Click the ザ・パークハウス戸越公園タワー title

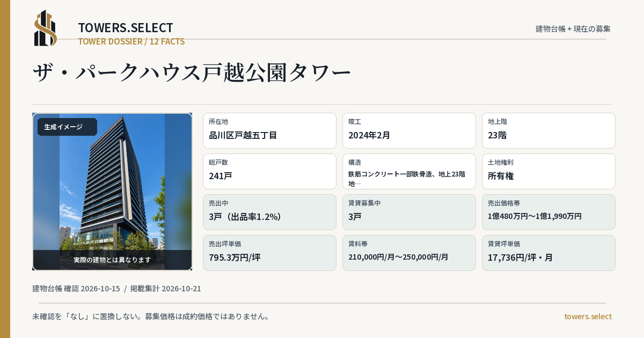pyautogui.click(x=192, y=72)
